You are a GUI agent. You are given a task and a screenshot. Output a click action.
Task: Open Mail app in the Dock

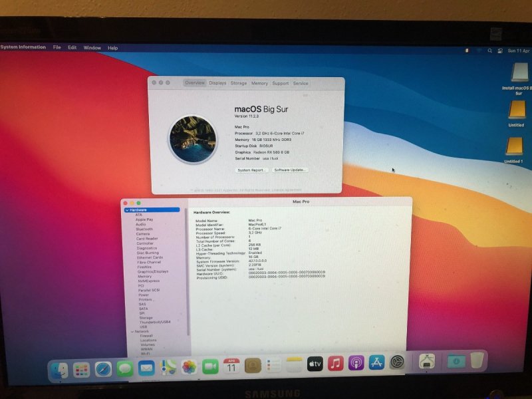(x=146, y=368)
